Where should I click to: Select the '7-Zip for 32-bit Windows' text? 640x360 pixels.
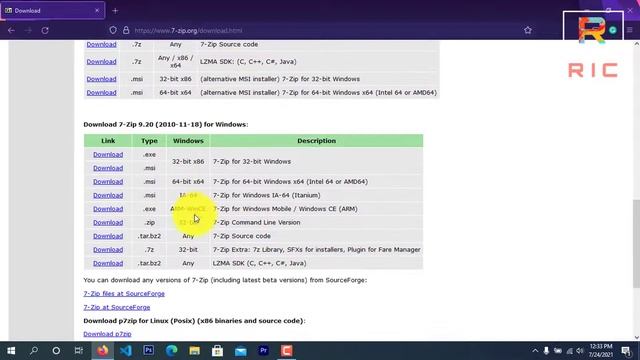click(x=252, y=162)
